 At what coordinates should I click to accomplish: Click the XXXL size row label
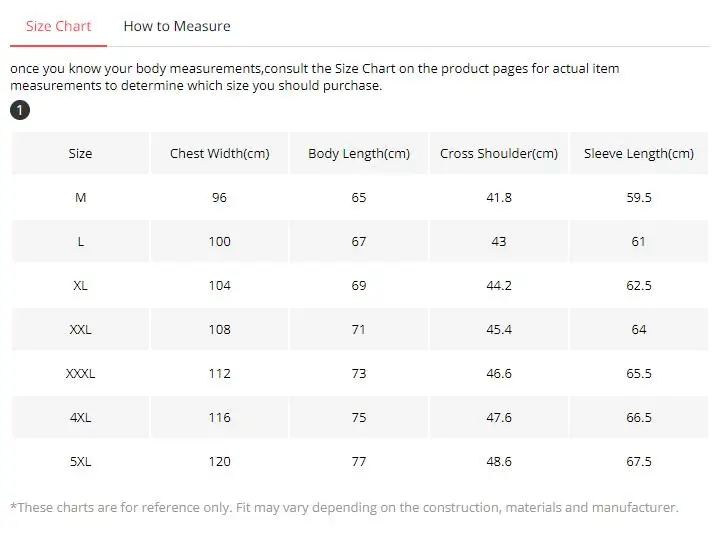tap(80, 374)
